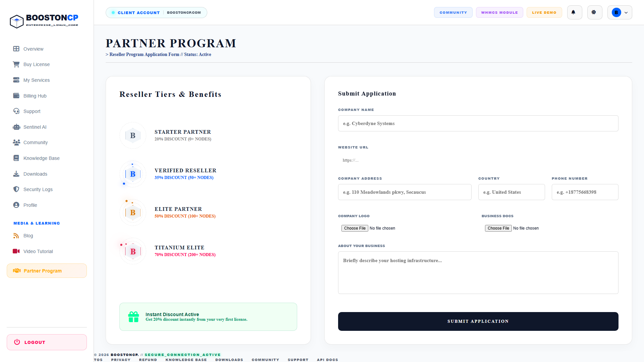Click the Profile user icon
The width and height of the screenshot is (644, 362).
(x=16, y=205)
